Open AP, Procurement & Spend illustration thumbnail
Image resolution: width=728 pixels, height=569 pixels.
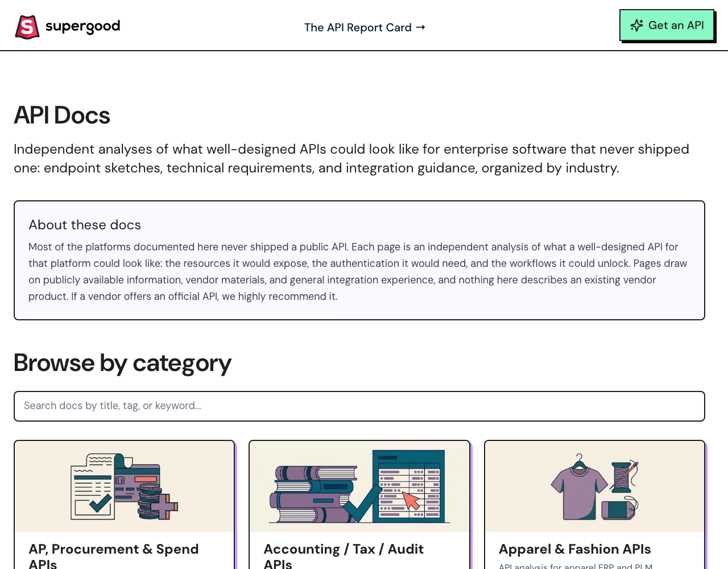point(125,486)
